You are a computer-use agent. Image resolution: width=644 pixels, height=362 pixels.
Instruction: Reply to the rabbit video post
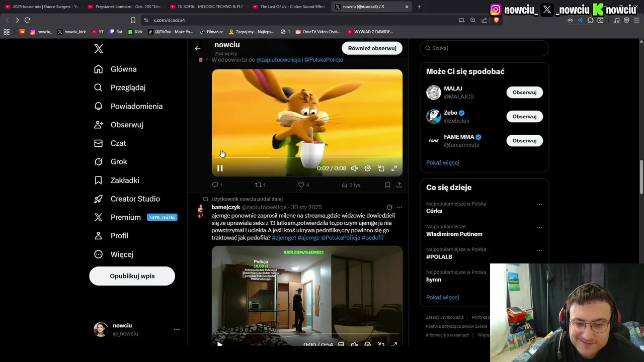point(217,185)
